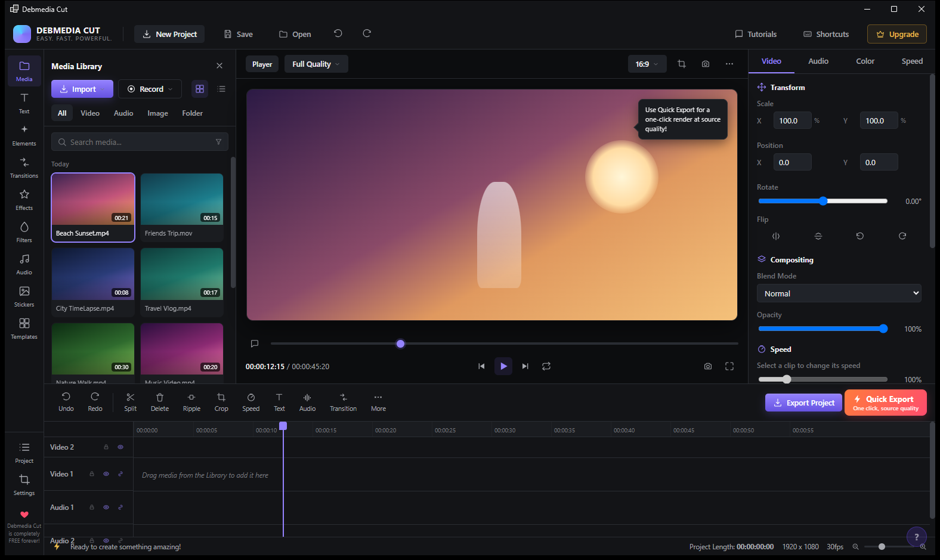Click the Export Project button
Screen dimensions: 940x560
coord(803,403)
